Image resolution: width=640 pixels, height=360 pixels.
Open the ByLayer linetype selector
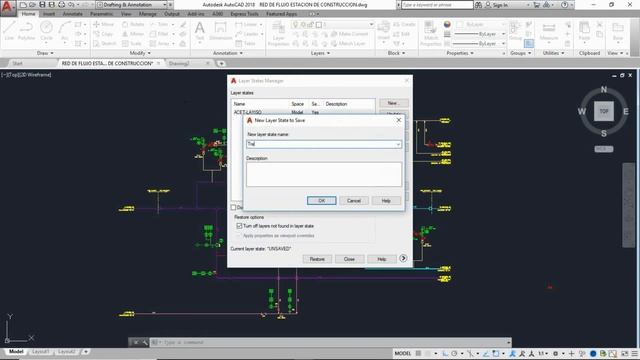[x=480, y=43]
